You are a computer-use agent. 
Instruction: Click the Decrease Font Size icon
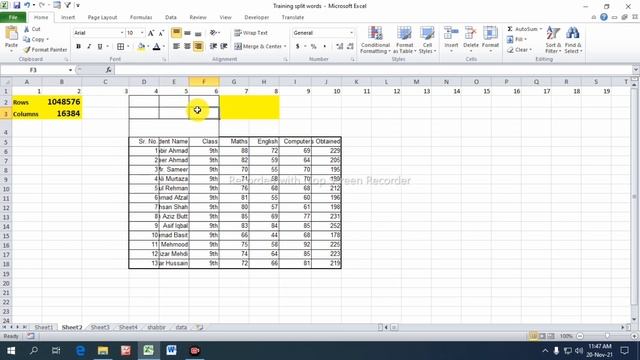click(161, 33)
